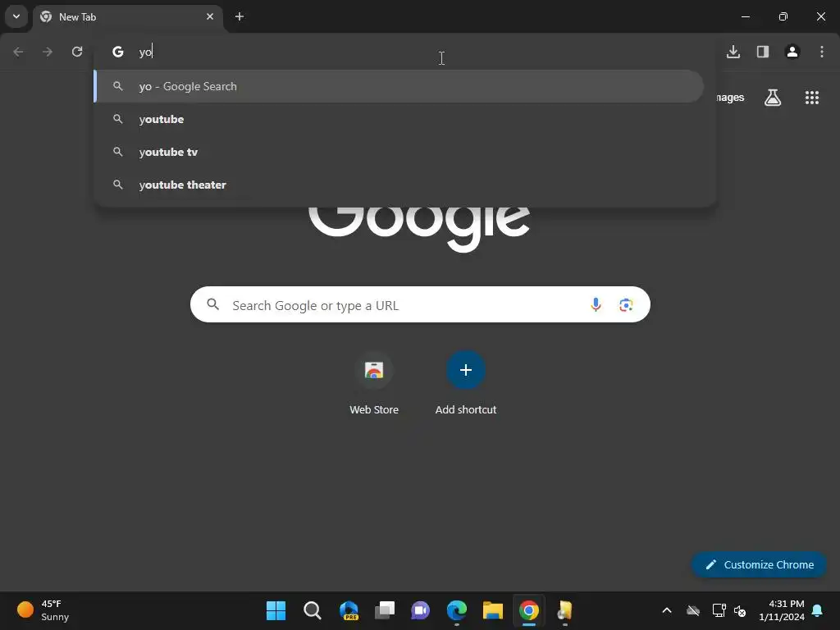The image size is (840, 630).
Task: Search by image with Google Lens icon
Action: click(x=626, y=305)
